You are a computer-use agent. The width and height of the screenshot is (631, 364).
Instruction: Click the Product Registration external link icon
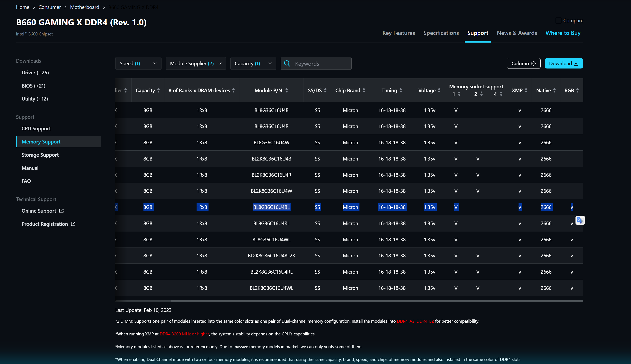73,224
